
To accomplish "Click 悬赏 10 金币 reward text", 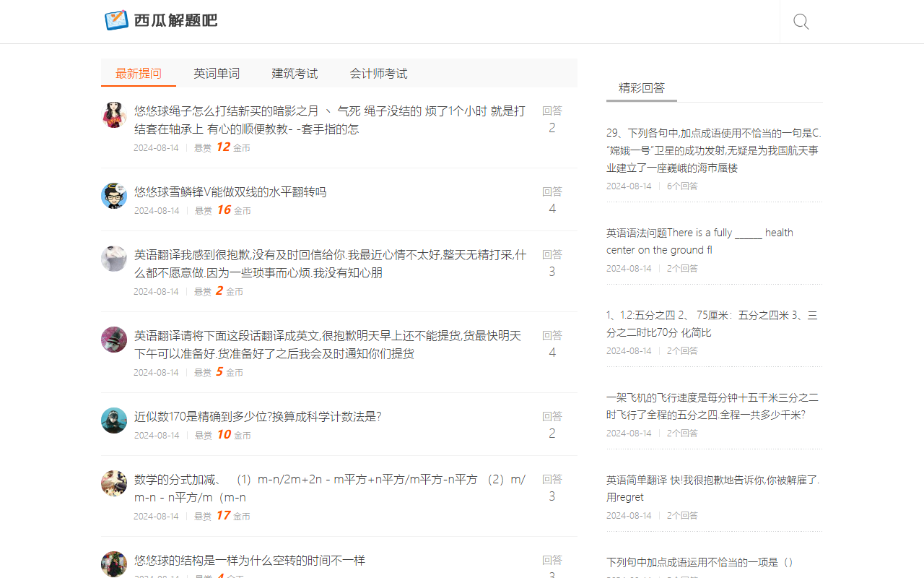I will 222,435.
